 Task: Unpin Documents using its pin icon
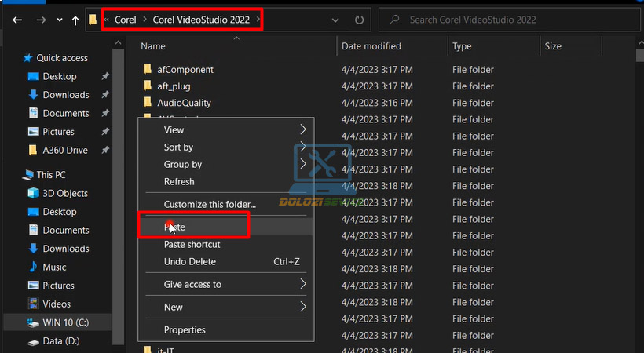105,113
